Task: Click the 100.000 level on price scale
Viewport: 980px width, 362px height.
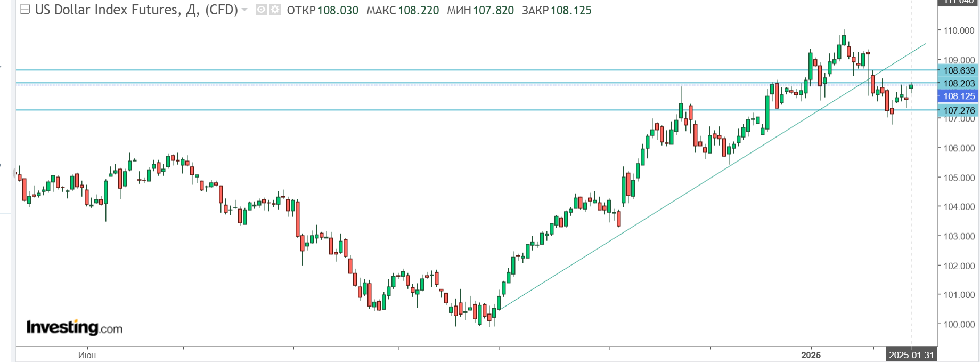Action: click(x=959, y=324)
